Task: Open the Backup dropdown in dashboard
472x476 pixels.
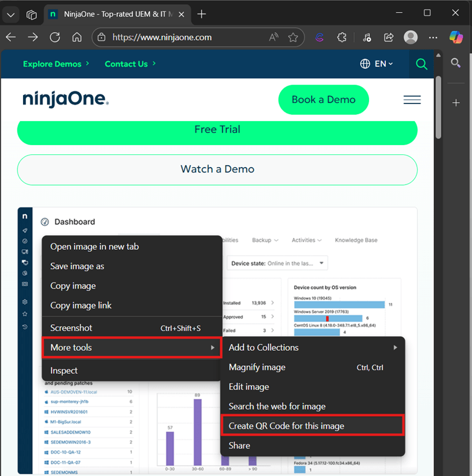Action: tap(265, 240)
